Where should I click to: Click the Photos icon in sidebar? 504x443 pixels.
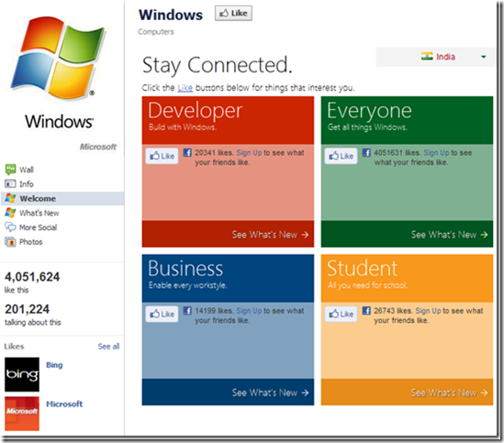pos(10,241)
